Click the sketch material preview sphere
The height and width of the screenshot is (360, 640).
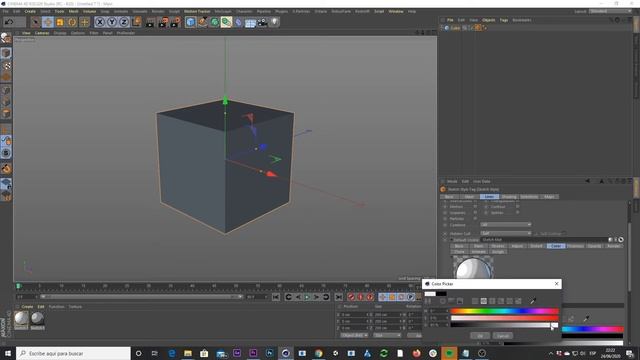(473, 268)
